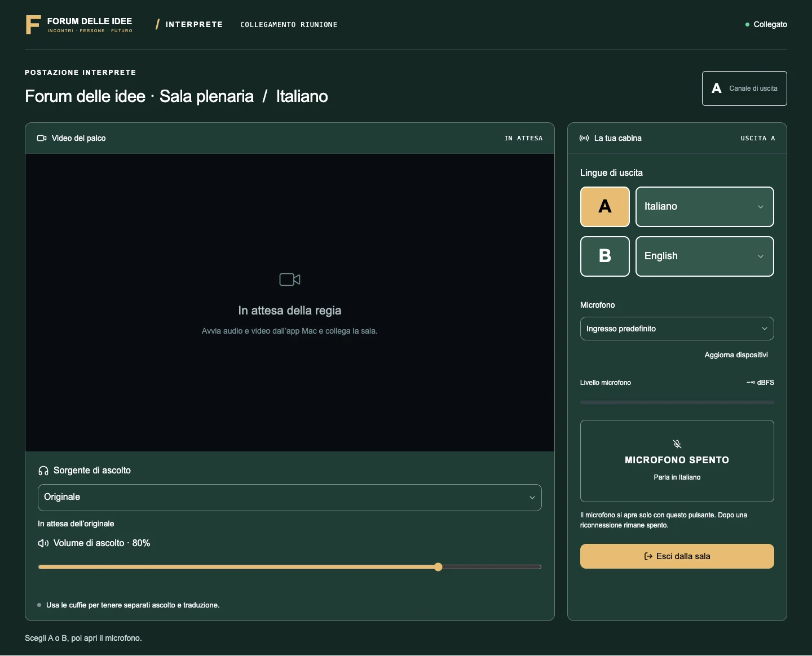Open the Italiano language dropdown for channel A

[705, 207]
